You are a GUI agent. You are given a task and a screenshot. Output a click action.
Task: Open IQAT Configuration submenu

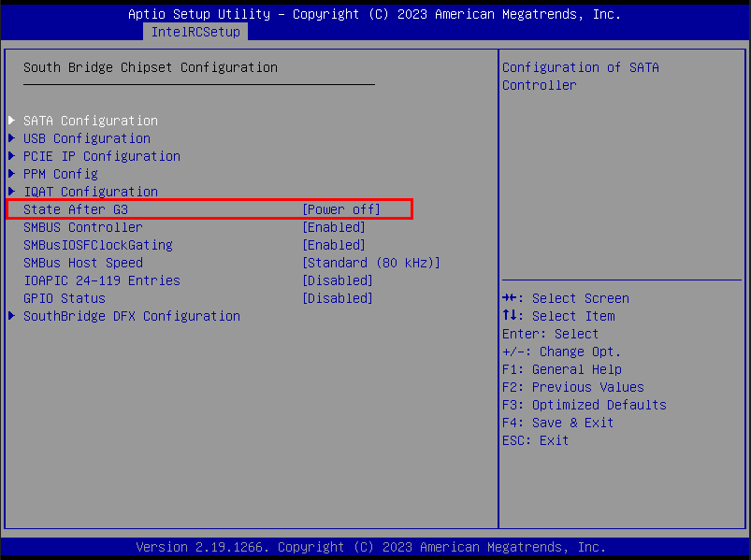91,192
